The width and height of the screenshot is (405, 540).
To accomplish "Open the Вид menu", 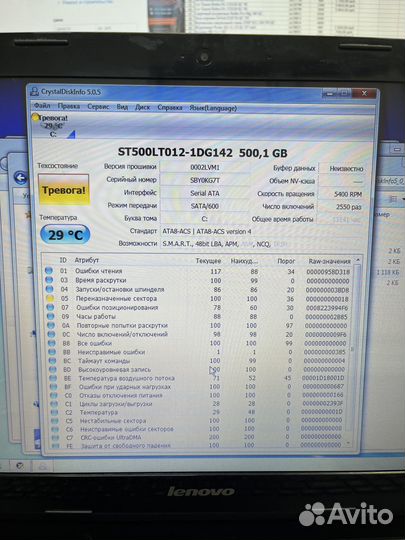I will click(122, 107).
